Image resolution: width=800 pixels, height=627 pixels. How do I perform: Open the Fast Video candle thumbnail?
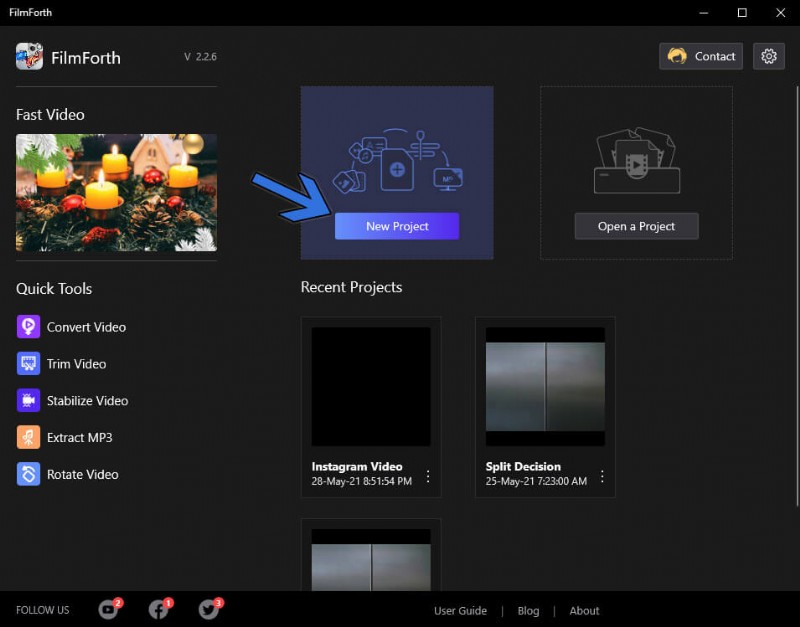pyautogui.click(x=116, y=192)
